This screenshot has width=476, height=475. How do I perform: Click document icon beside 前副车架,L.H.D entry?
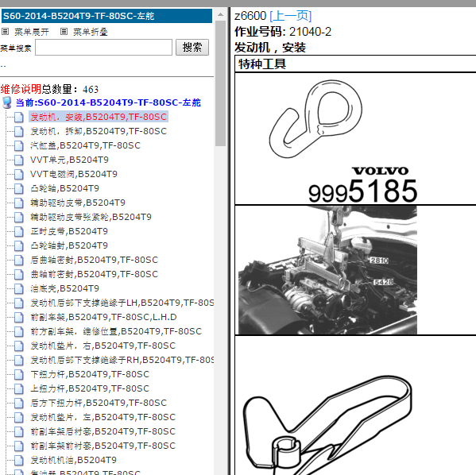(x=19, y=317)
